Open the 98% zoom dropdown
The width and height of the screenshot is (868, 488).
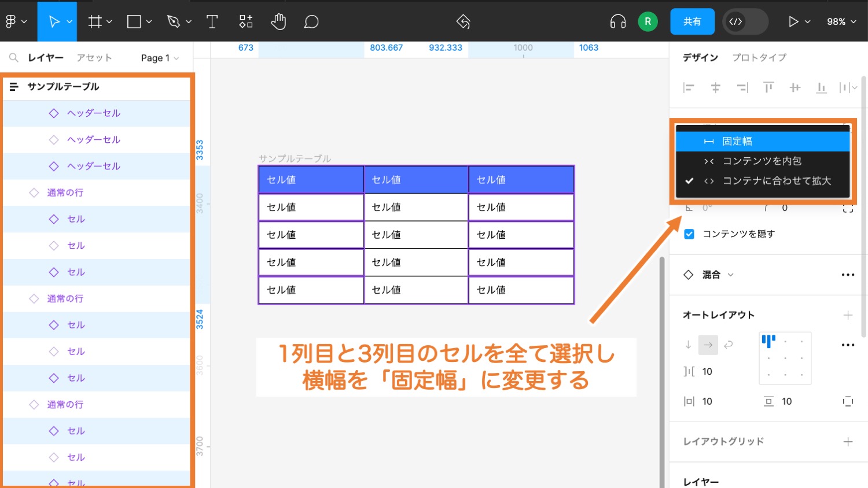[x=840, y=21]
